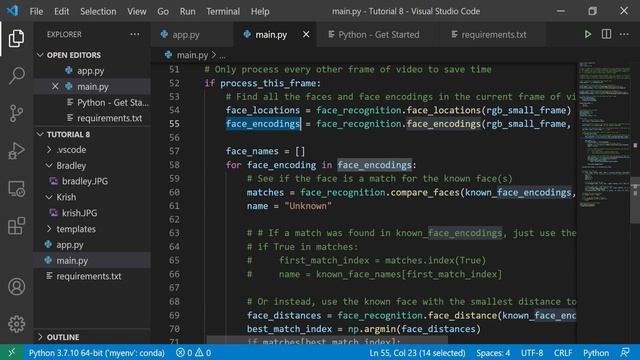
Task: Open the Help menu
Action: 260,11
